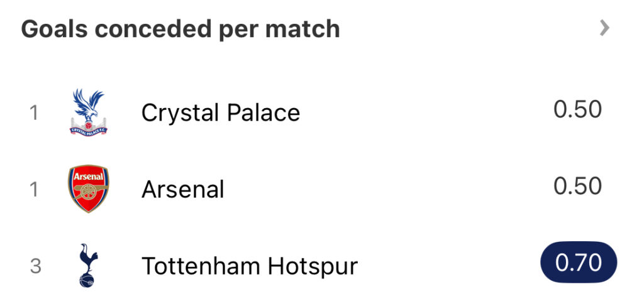Open Tottenham Hotspur team name
The width and height of the screenshot is (644, 304).
coord(250,266)
